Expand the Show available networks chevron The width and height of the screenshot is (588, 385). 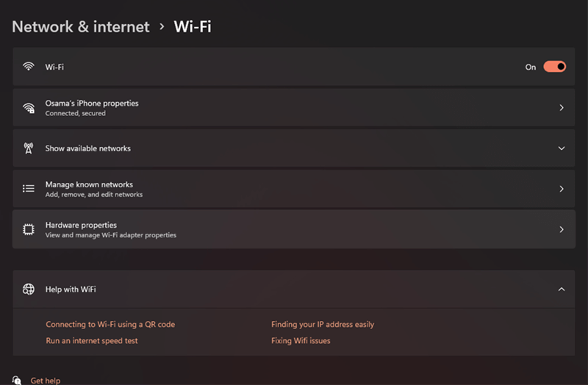pos(562,148)
